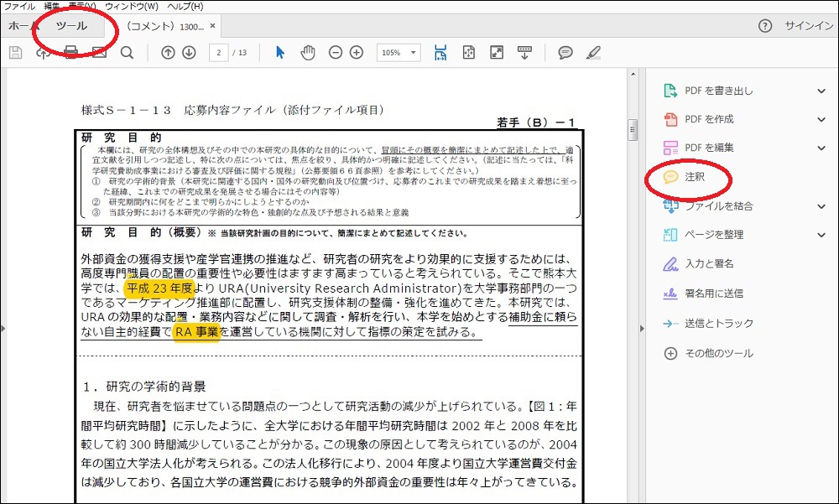The image size is (839, 504).
Task: Close the (コメント) 1300... document tab
Action: [212, 26]
